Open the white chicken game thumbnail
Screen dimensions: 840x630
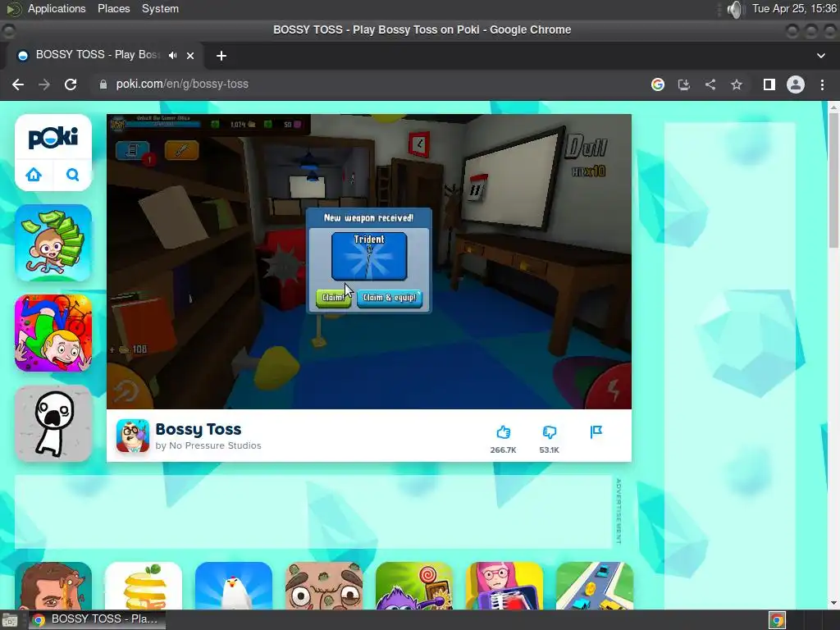[234, 586]
